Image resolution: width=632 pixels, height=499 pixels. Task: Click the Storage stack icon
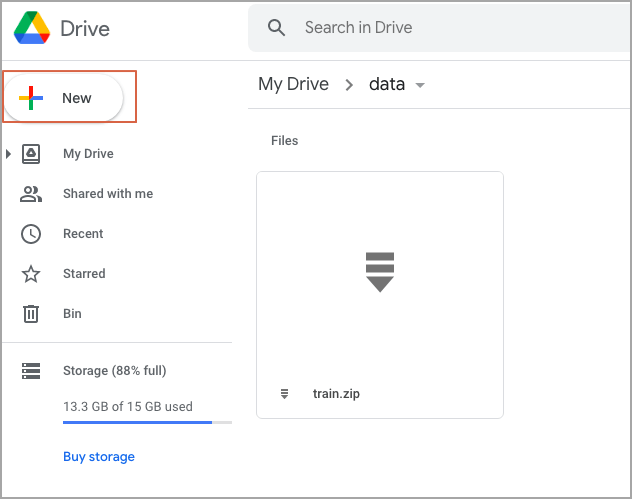pos(31,371)
